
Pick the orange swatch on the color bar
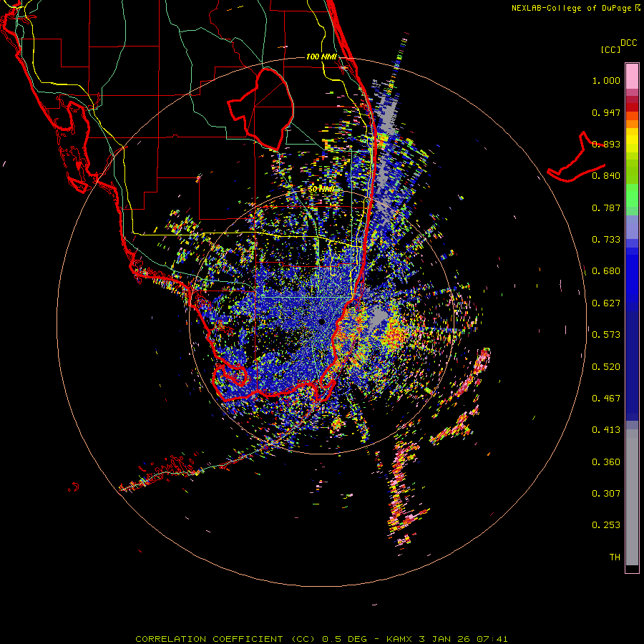(x=632, y=124)
